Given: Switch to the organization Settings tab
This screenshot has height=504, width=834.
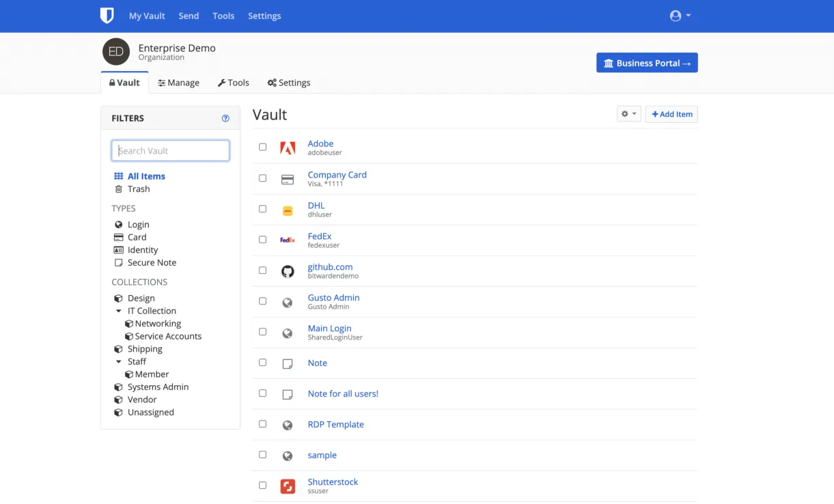Looking at the screenshot, I should [x=289, y=83].
